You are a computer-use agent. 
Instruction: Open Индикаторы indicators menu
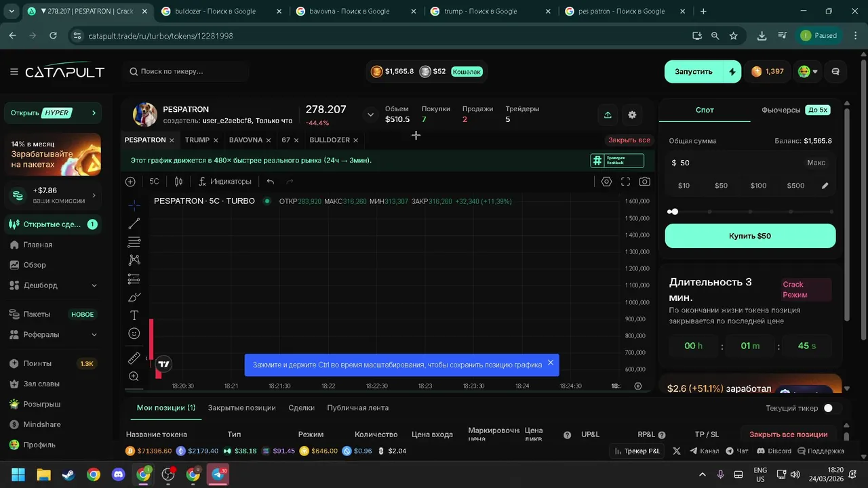click(x=225, y=182)
